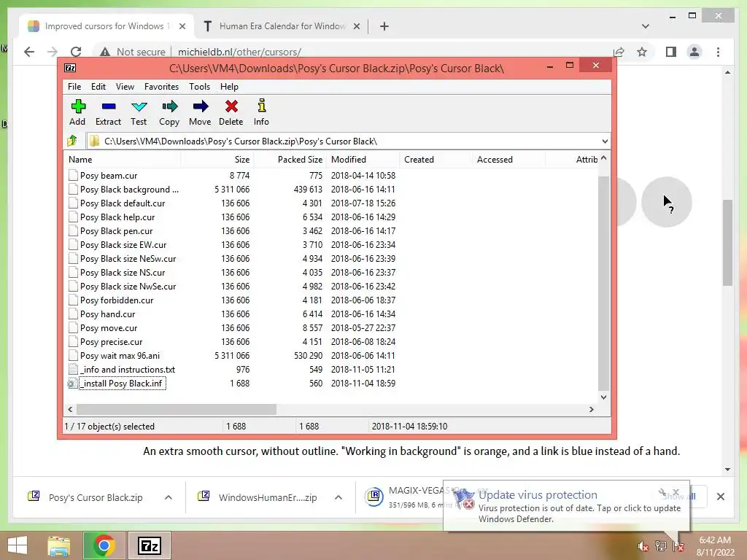Screen dimensions: 747x560
Task: Click the Add toolbar icon in 7-Zip
Action: 77,112
